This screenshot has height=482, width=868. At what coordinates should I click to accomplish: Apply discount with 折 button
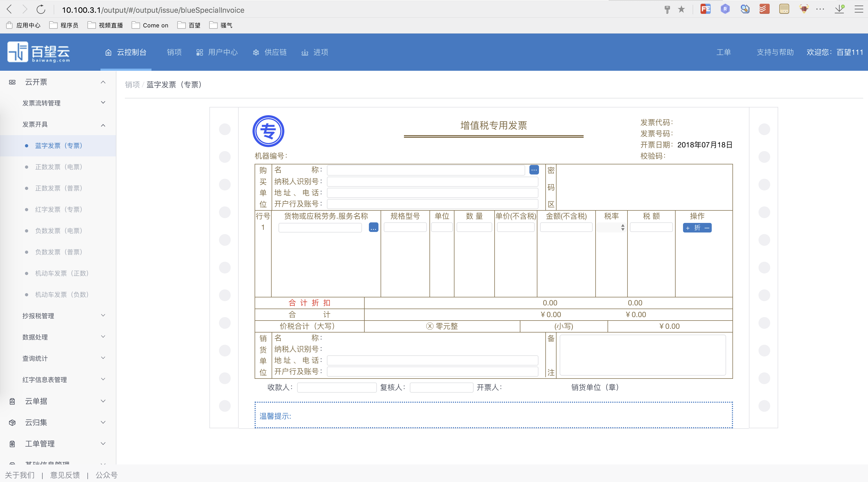pos(697,228)
